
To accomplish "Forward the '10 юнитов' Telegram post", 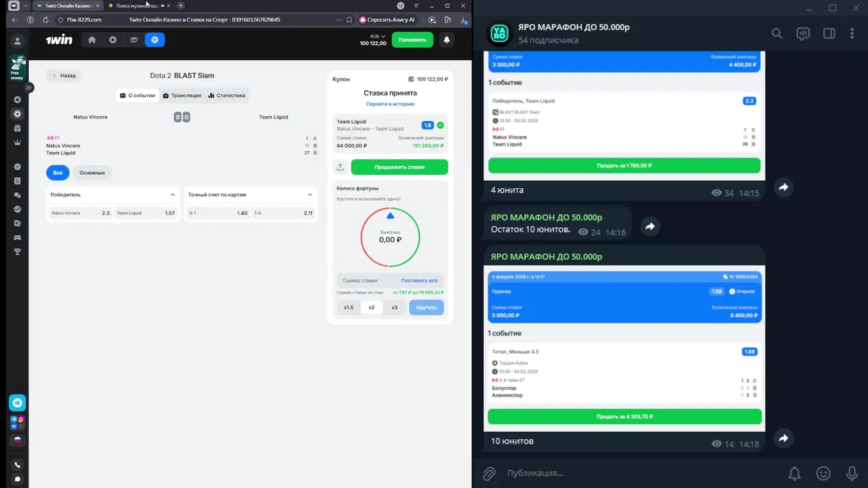I will pos(784,439).
